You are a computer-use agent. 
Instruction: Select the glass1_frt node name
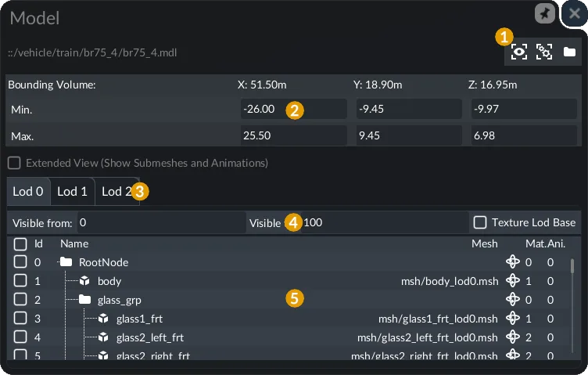(x=139, y=319)
